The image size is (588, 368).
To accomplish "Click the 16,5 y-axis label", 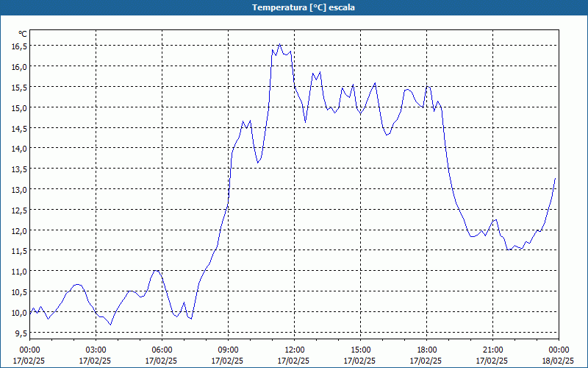I will click(20, 46).
